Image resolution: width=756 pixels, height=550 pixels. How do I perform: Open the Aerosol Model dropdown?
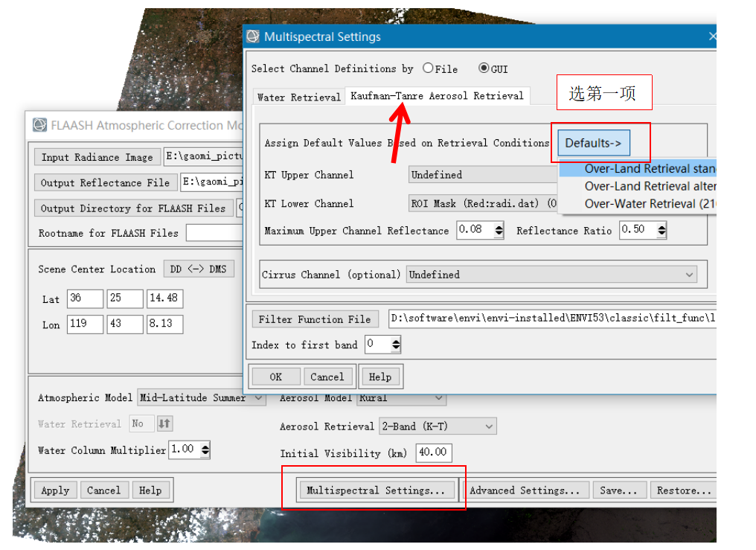tap(401, 398)
